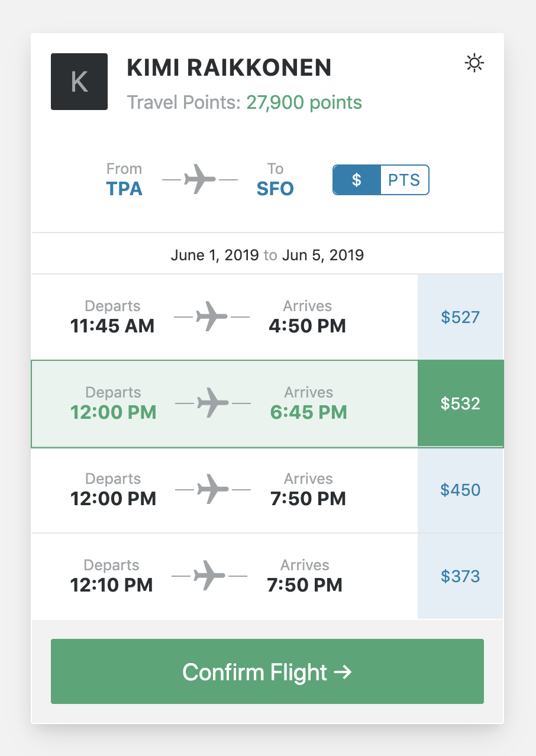Click the Confirm Flight button

point(267,671)
